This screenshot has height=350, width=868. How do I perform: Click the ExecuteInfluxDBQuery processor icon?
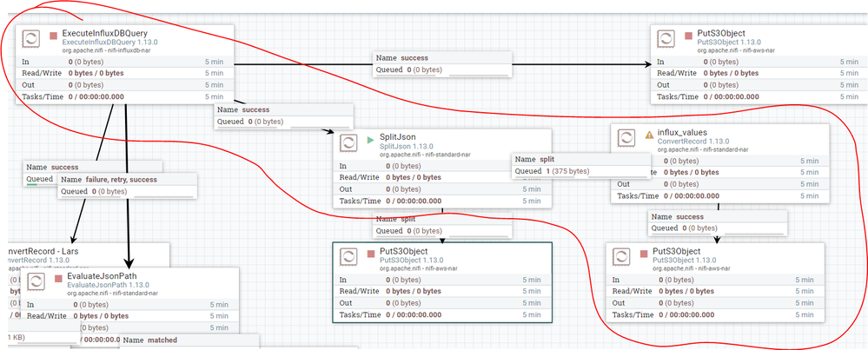click(32, 39)
